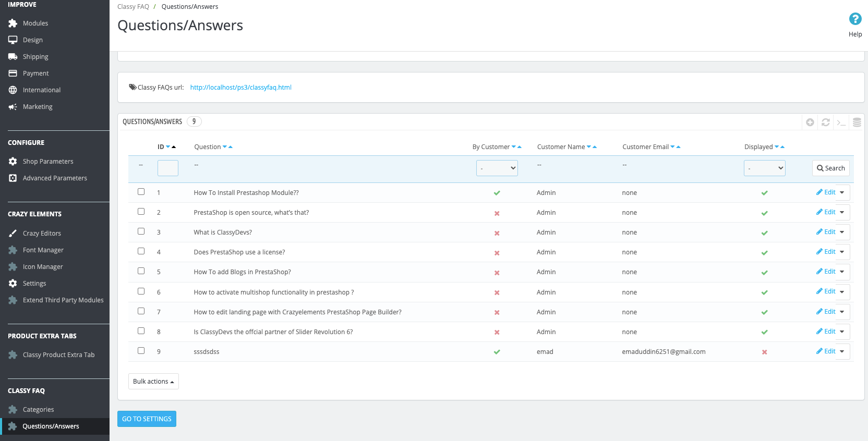
Task: Expand Bulk actions menu
Action: point(153,382)
